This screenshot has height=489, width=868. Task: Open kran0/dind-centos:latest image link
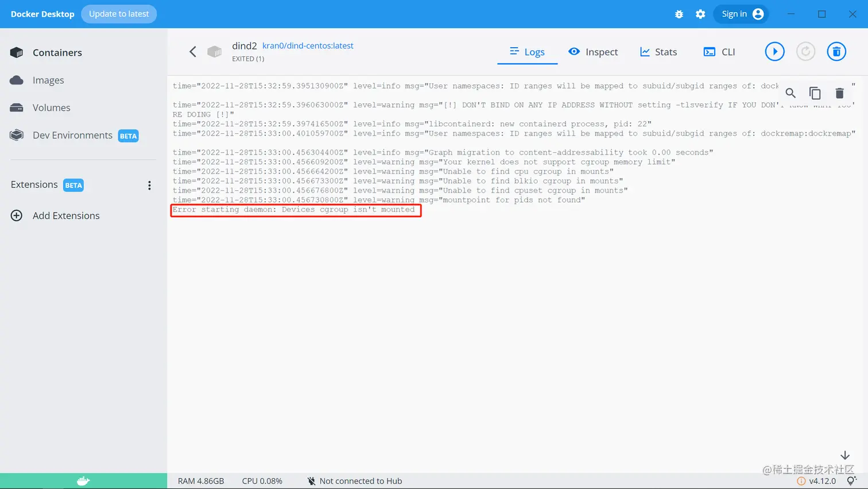[x=308, y=45]
